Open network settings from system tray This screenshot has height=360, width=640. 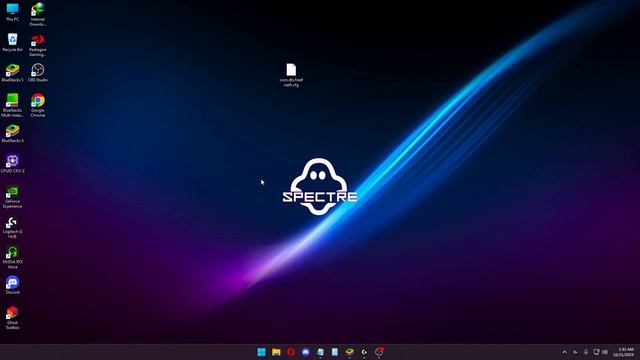point(596,352)
